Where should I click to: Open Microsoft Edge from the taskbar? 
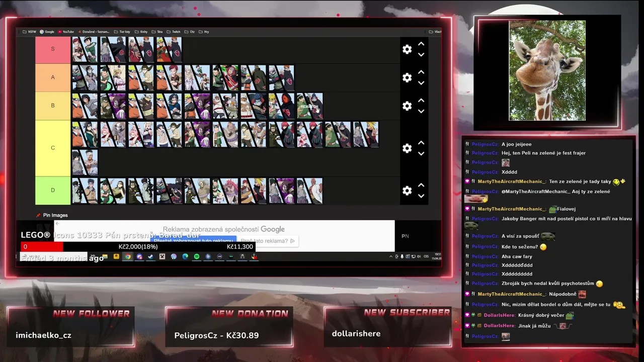point(185,256)
